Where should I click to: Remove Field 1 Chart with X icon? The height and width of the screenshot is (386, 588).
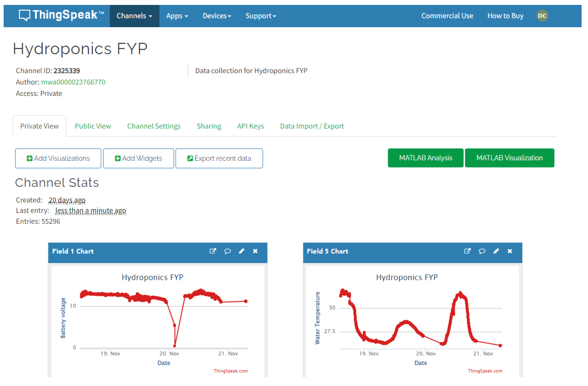[255, 251]
